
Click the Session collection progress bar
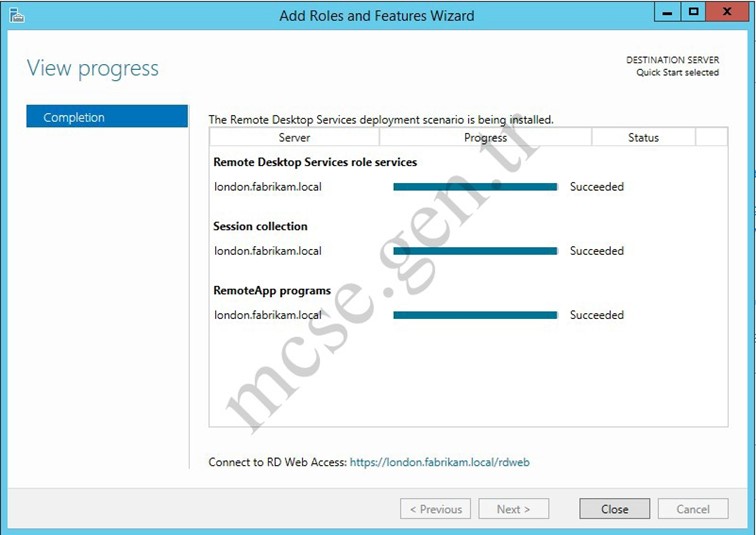coord(475,251)
